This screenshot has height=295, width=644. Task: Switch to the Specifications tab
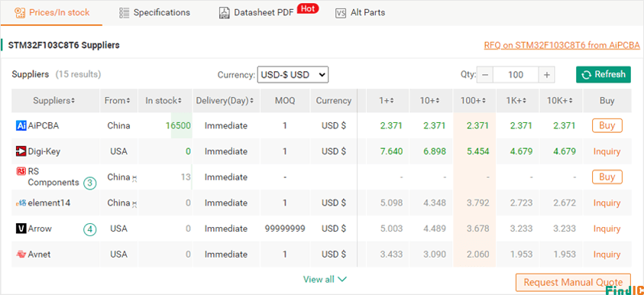[154, 13]
